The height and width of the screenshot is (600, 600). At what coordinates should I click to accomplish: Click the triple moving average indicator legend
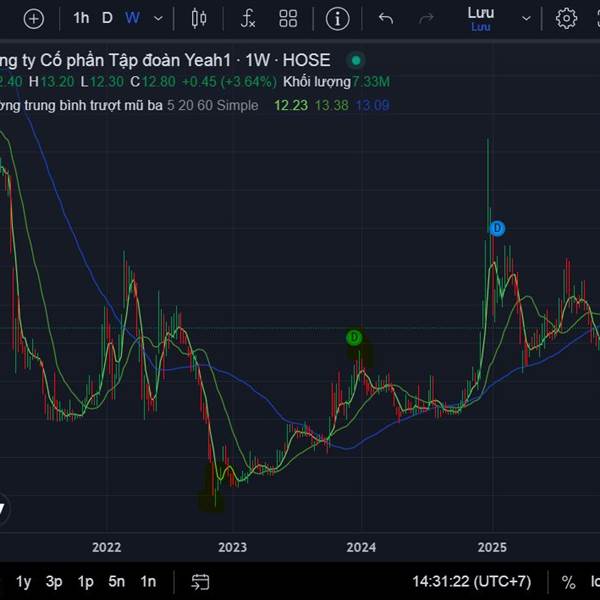(x=129, y=106)
